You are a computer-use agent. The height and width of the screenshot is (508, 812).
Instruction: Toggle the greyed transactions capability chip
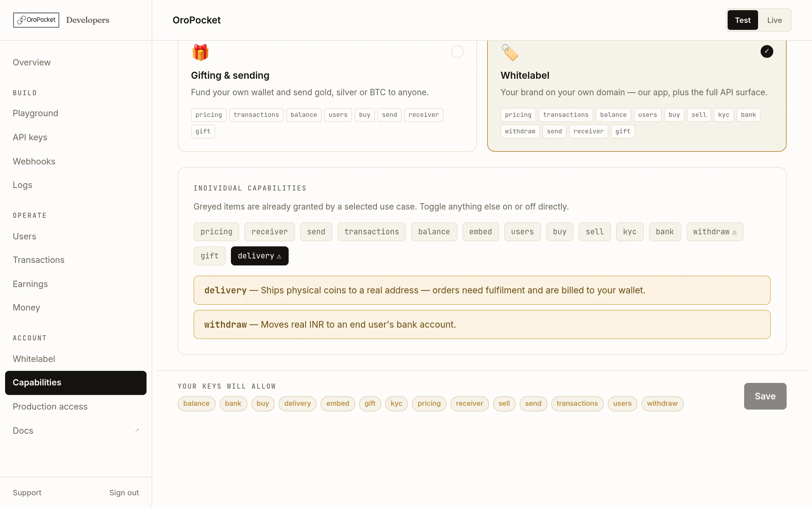coord(371,232)
